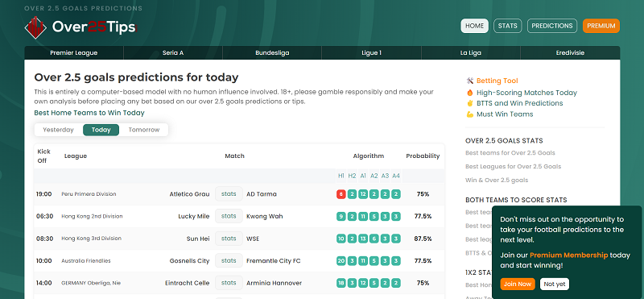Select the Bundesliga tab

272,52
